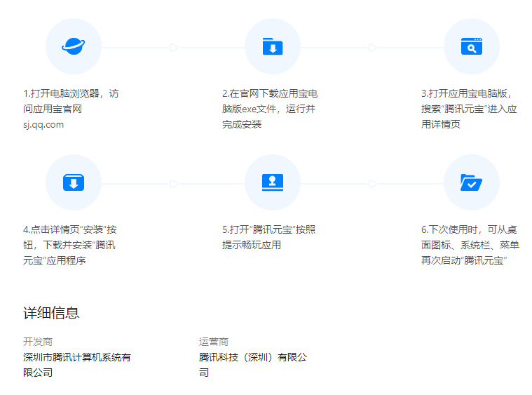Click developer name 深圳市腾讯计算机系统有限公司
The width and height of the screenshot is (532, 395).
tap(77, 365)
